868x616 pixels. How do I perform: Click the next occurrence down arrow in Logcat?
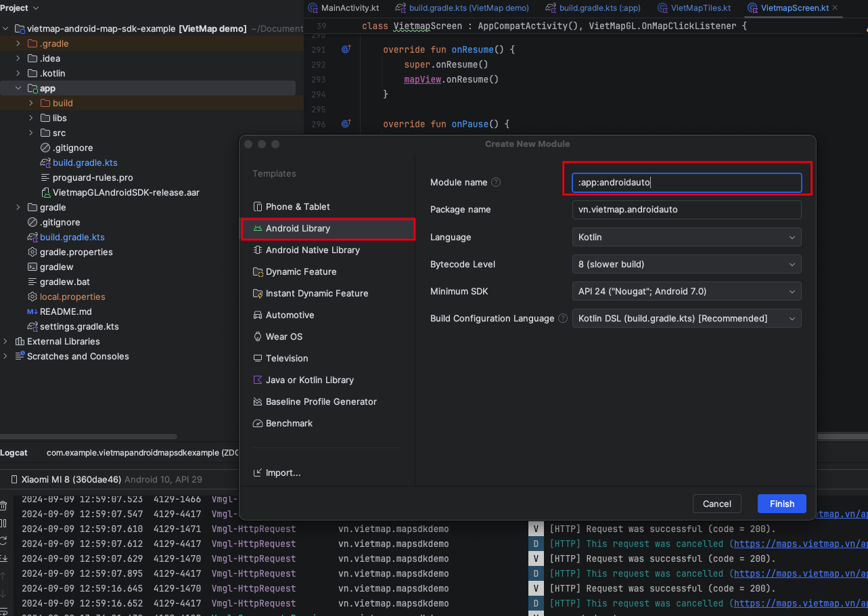coord(3,594)
